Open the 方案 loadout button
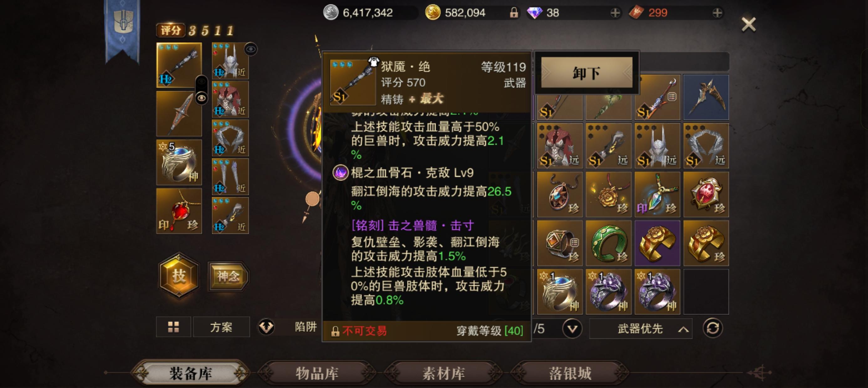Viewport: 868px width, 388px height. (221, 327)
